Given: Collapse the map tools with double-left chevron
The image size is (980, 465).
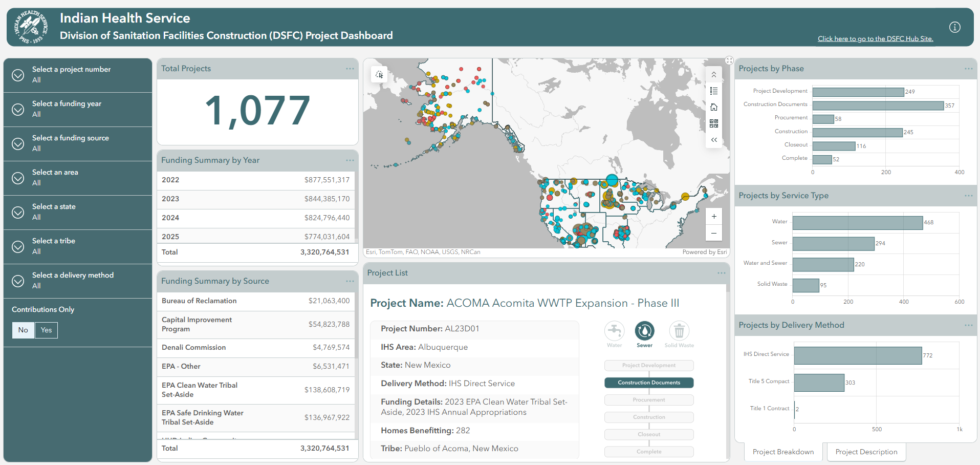Looking at the screenshot, I should (x=714, y=140).
